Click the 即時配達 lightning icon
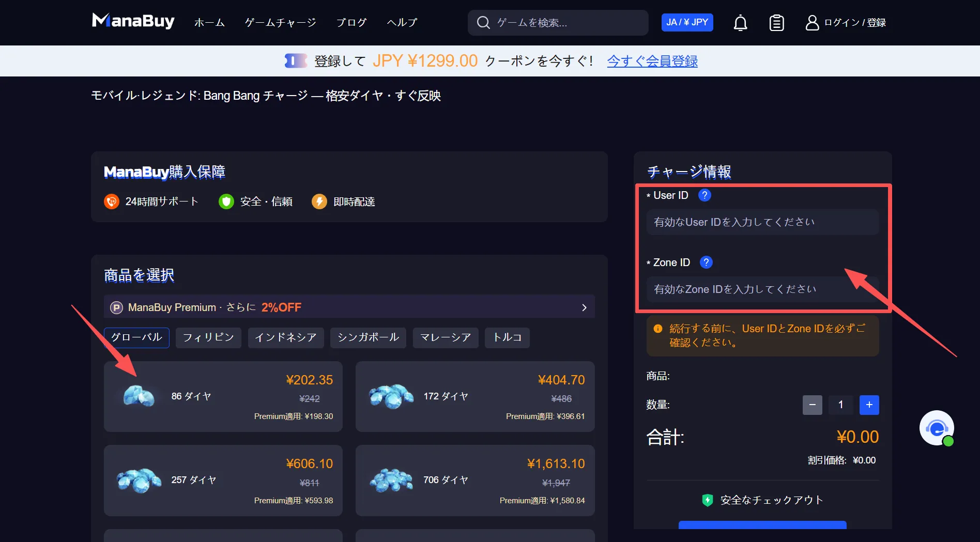This screenshot has height=542, width=980. click(319, 202)
